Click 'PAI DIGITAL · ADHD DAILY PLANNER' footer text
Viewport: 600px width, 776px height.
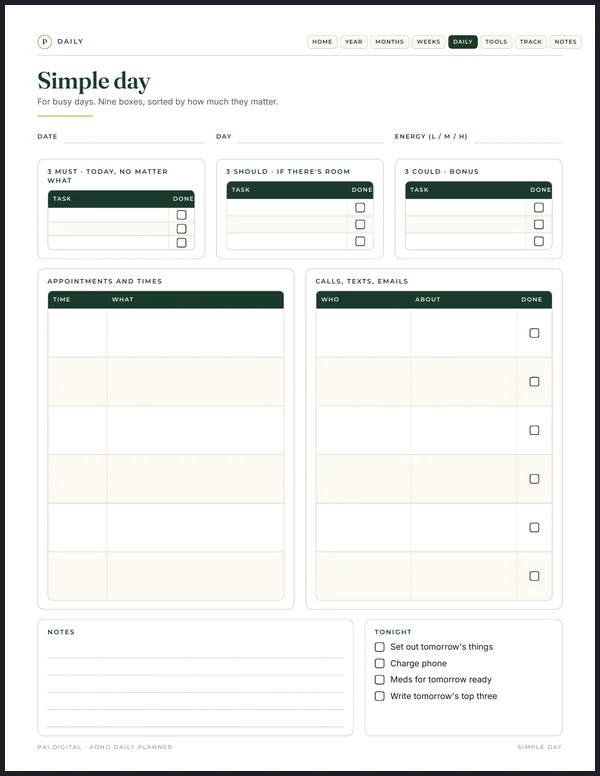coord(105,747)
